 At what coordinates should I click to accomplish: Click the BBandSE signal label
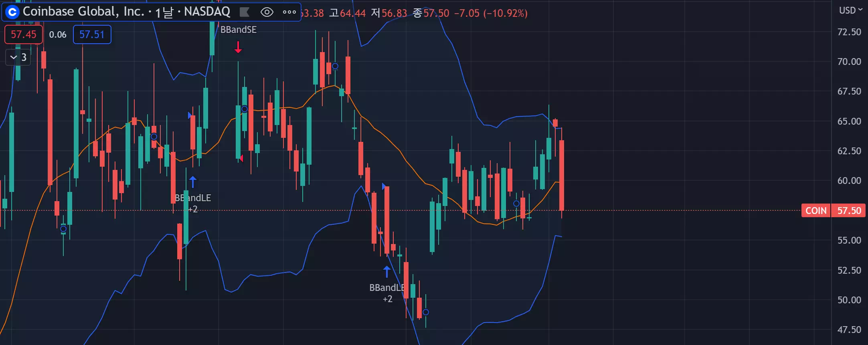[239, 30]
